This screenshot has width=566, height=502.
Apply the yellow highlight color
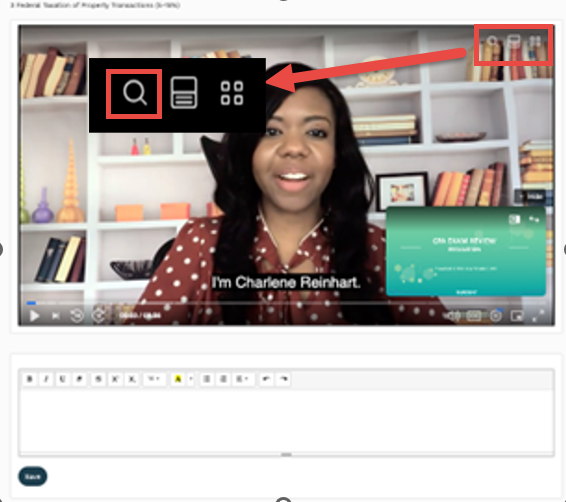(178, 379)
